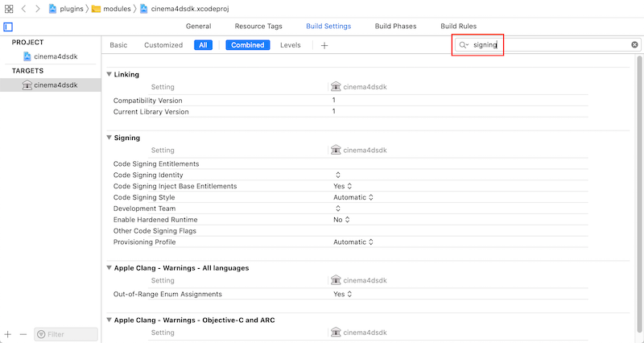Collapse the Signing section
The image size is (644, 343).
coord(109,138)
